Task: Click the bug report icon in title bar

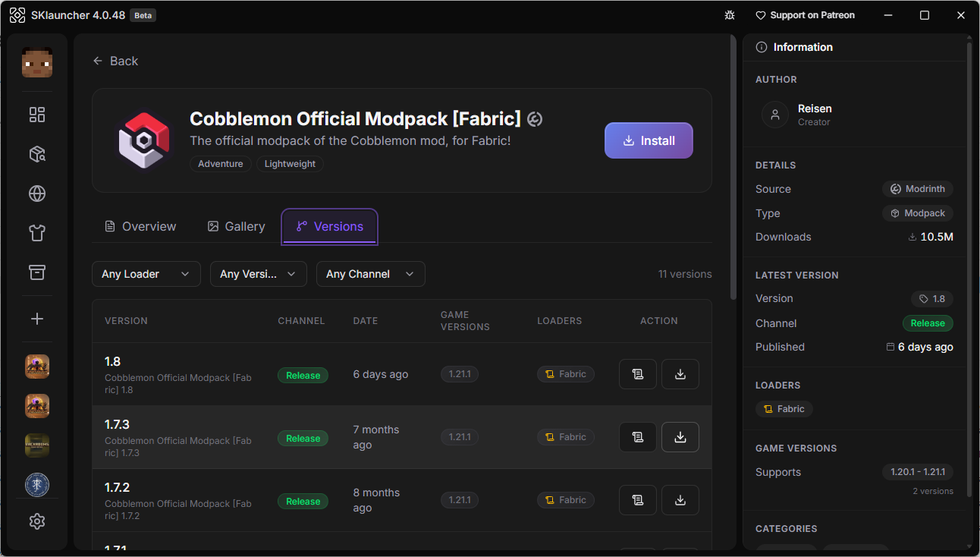Action: 730,15
